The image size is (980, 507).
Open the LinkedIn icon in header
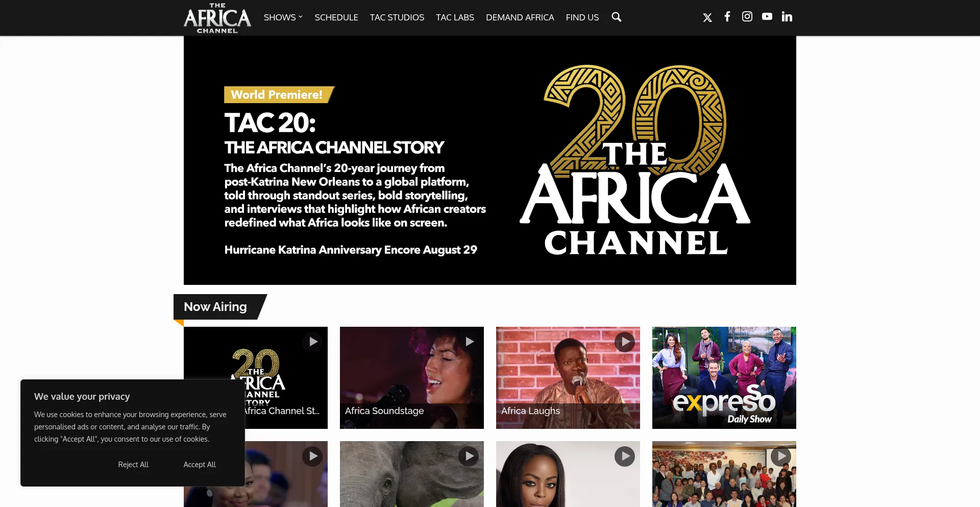coord(787,17)
